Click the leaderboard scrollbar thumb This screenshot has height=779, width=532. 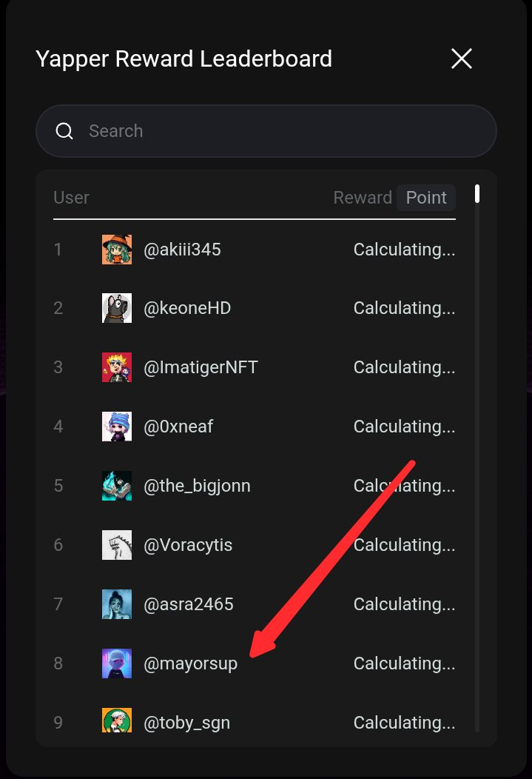coord(477,194)
